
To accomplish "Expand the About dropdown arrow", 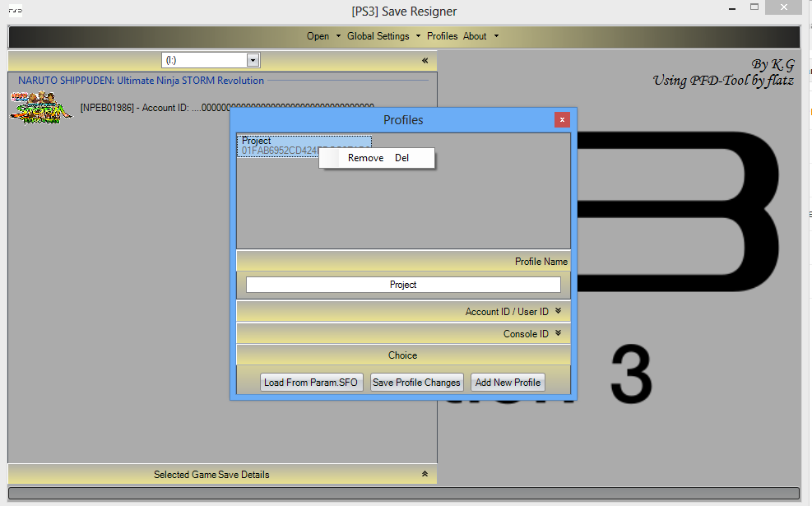I will click(x=496, y=36).
